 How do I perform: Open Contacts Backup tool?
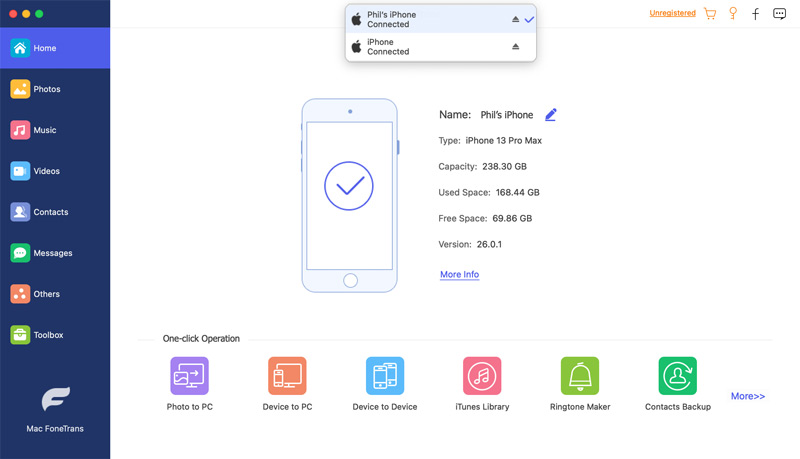pos(678,375)
